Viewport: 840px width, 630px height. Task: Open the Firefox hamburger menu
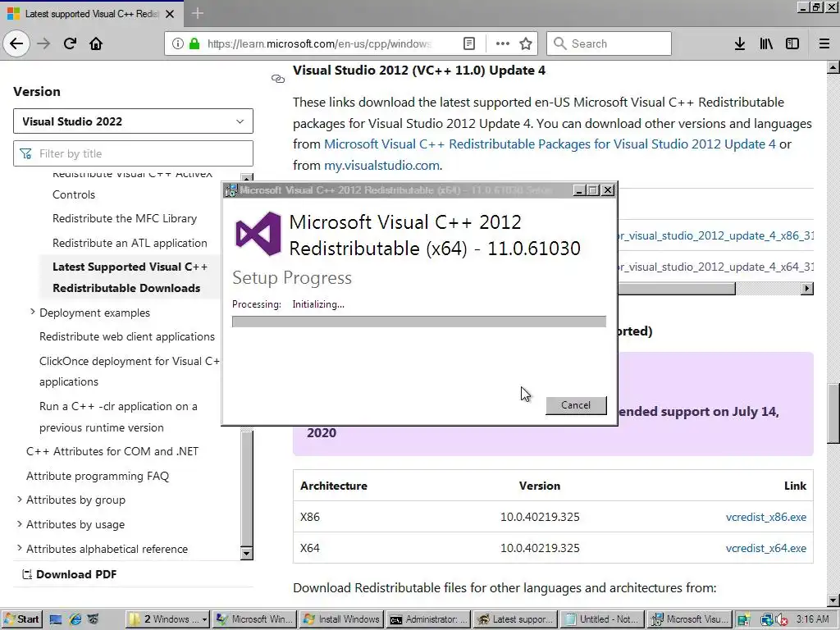pos(824,43)
